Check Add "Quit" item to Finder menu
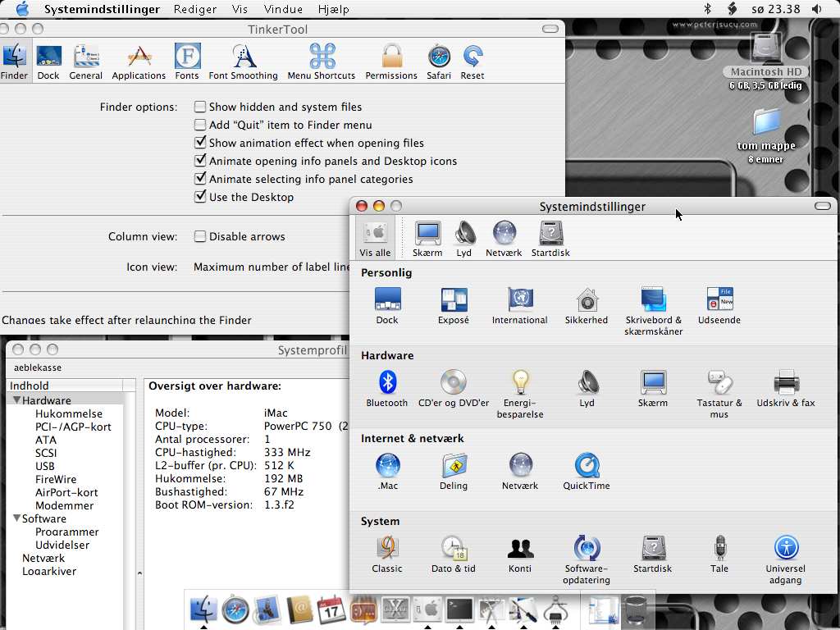The width and height of the screenshot is (840, 630). [200, 125]
